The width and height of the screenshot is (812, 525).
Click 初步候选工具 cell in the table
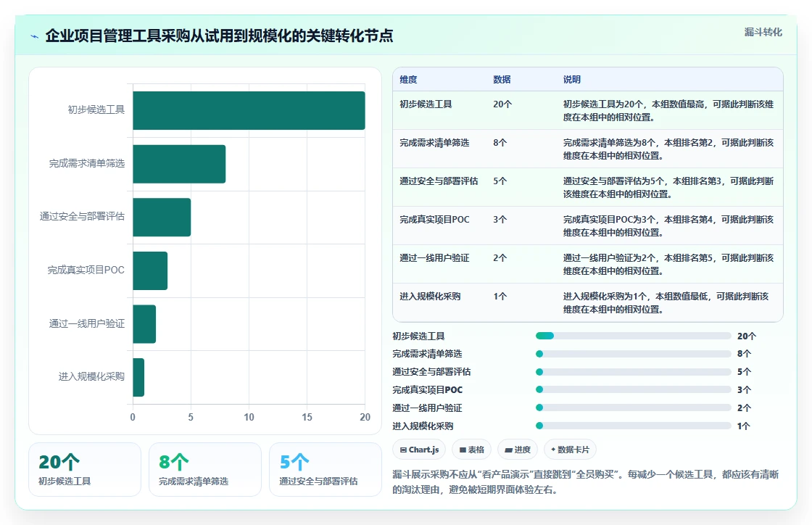[x=426, y=104]
